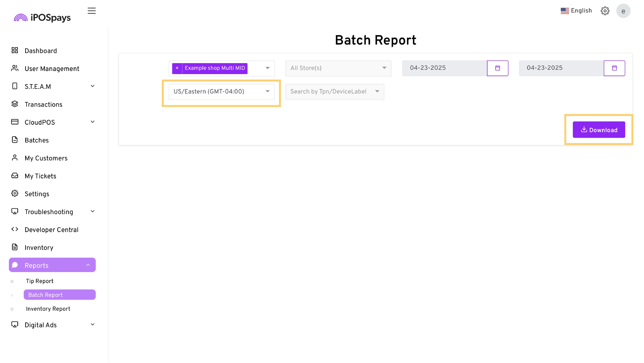Open start date calendar picker
This screenshot has width=644, height=363.
pyautogui.click(x=497, y=68)
